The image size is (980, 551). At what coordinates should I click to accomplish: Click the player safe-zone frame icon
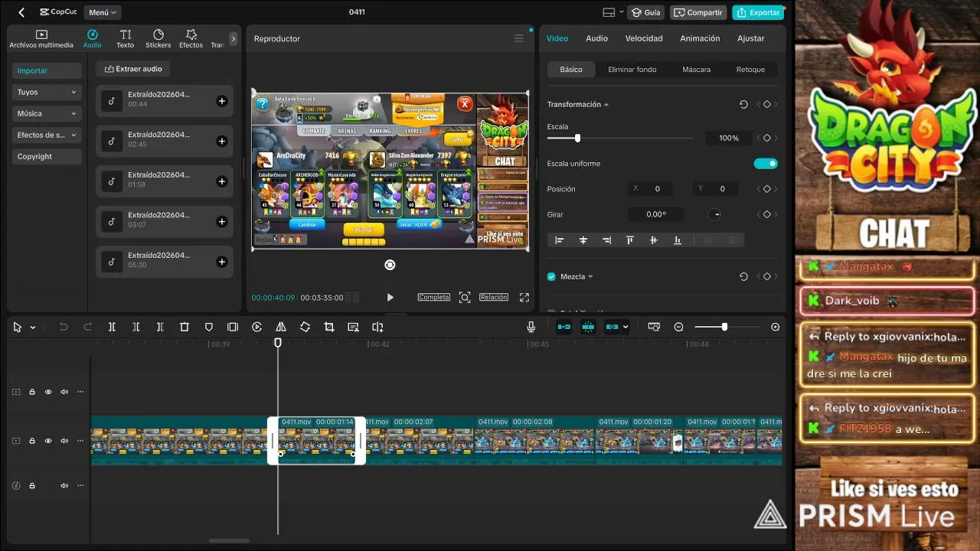click(465, 297)
